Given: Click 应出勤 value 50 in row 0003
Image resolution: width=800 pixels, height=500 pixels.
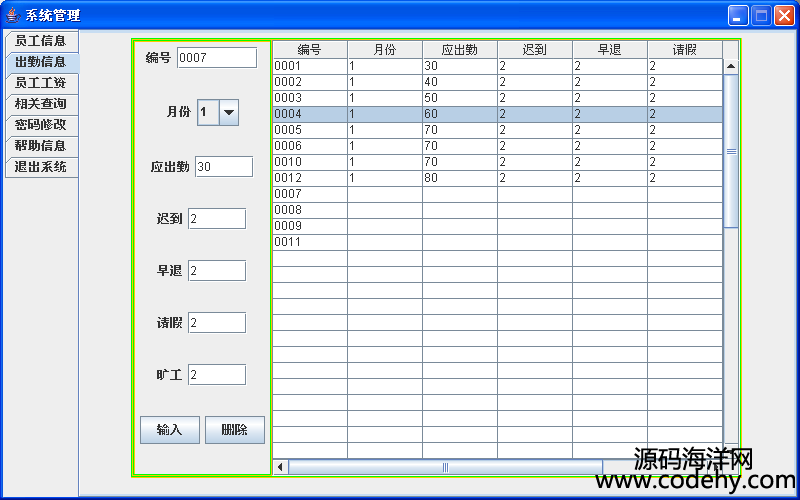Looking at the screenshot, I should coord(460,98).
